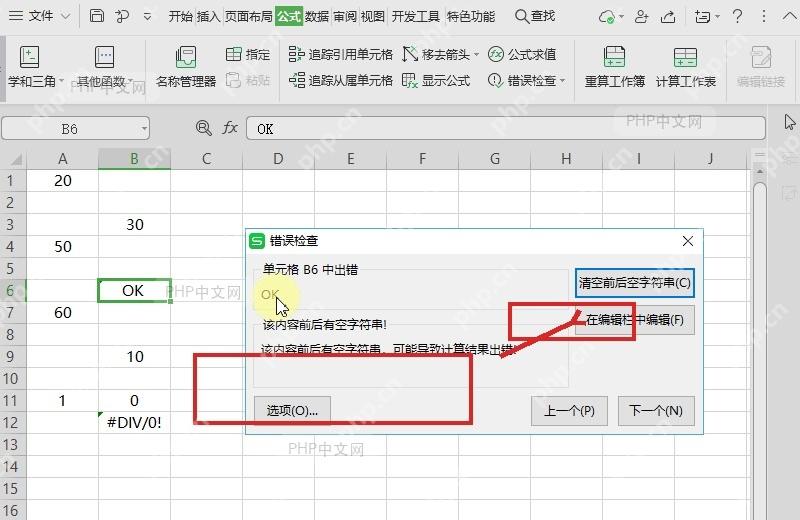Click the collaboration user icon
800x520 pixels.
point(641,17)
